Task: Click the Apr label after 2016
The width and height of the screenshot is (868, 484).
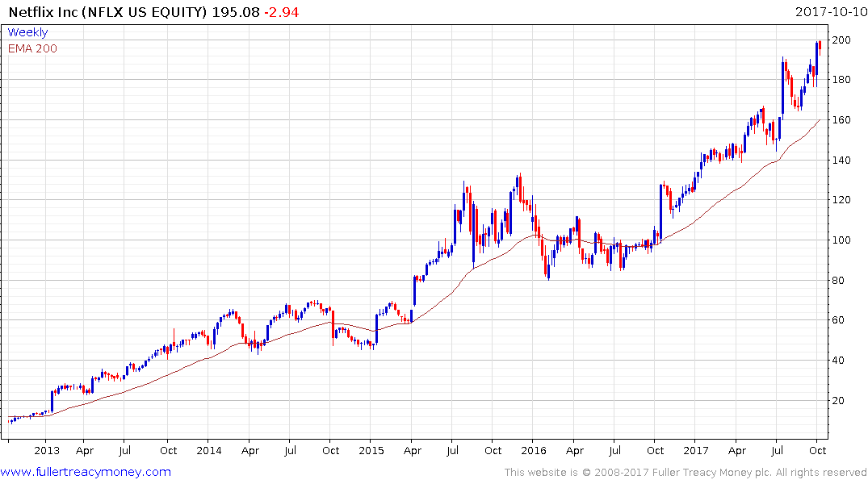Action: (575, 451)
